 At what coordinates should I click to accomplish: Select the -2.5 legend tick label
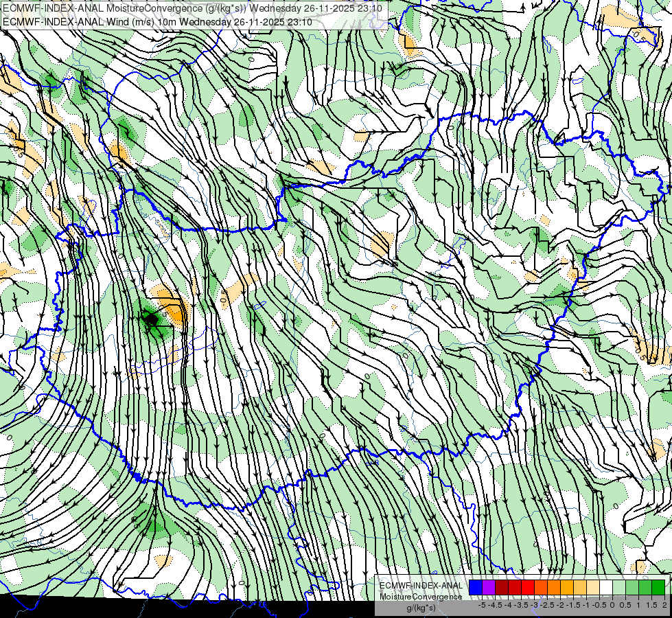(x=547, y=605)
